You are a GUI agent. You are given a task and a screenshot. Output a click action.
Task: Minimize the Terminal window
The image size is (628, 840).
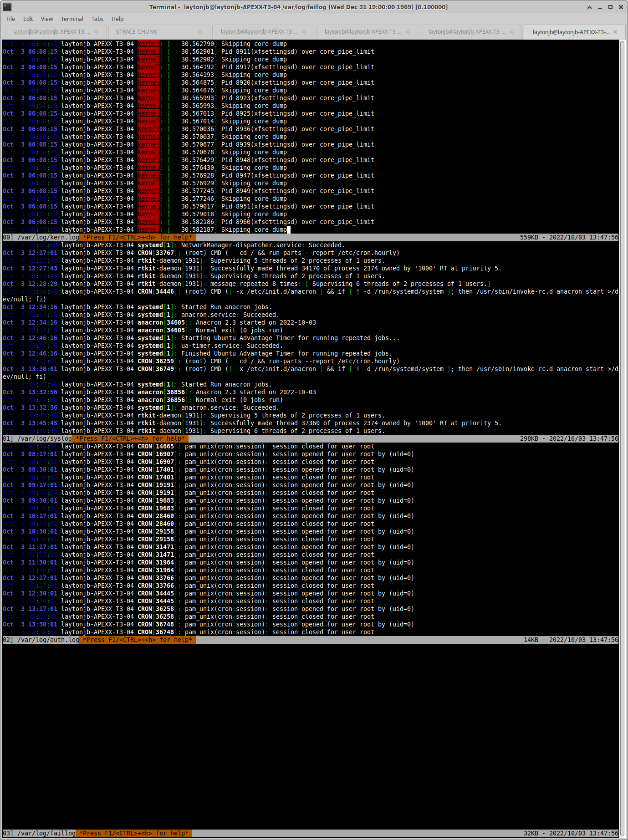coord(600,7)
